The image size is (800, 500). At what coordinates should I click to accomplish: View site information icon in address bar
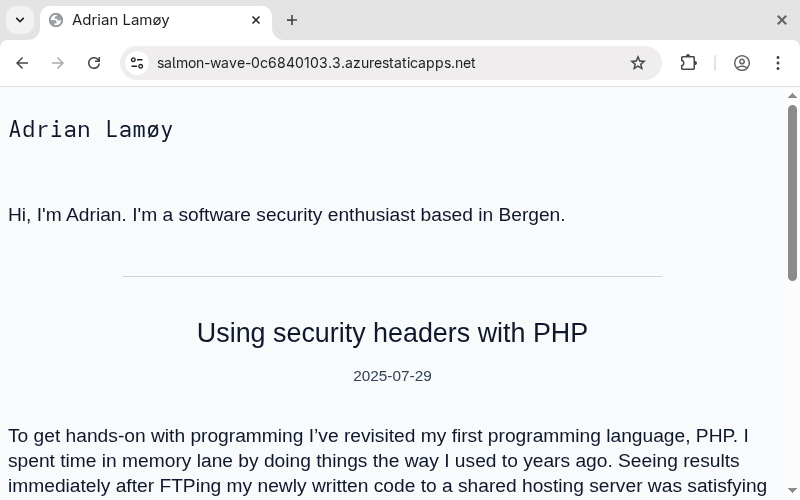pos(137,63)
